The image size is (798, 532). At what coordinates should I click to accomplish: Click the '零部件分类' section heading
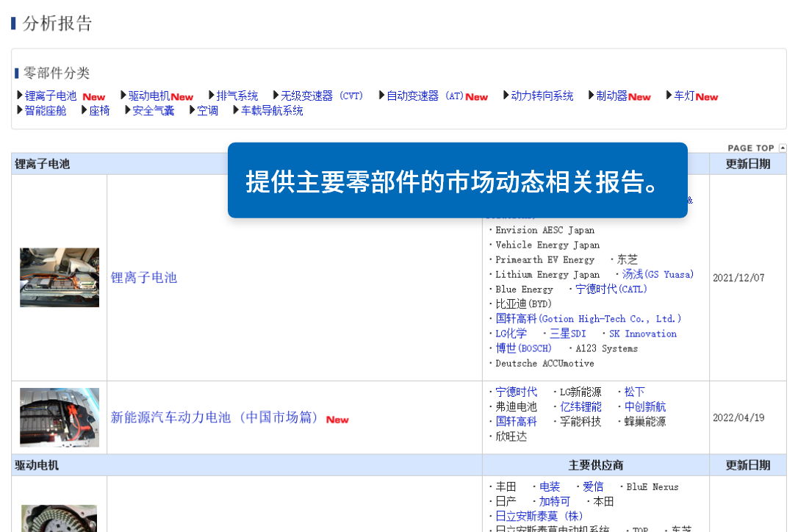click(x=56, y=73)
